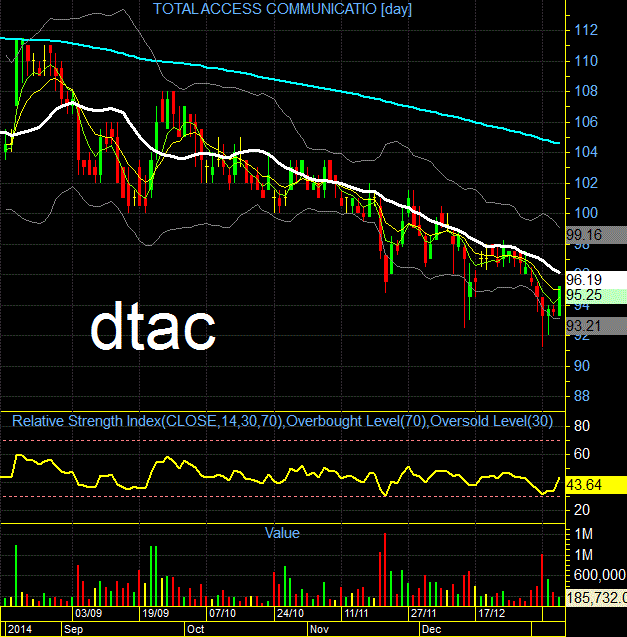Click the large dtac label
627x637 pixels.
[x=153, y=325]
